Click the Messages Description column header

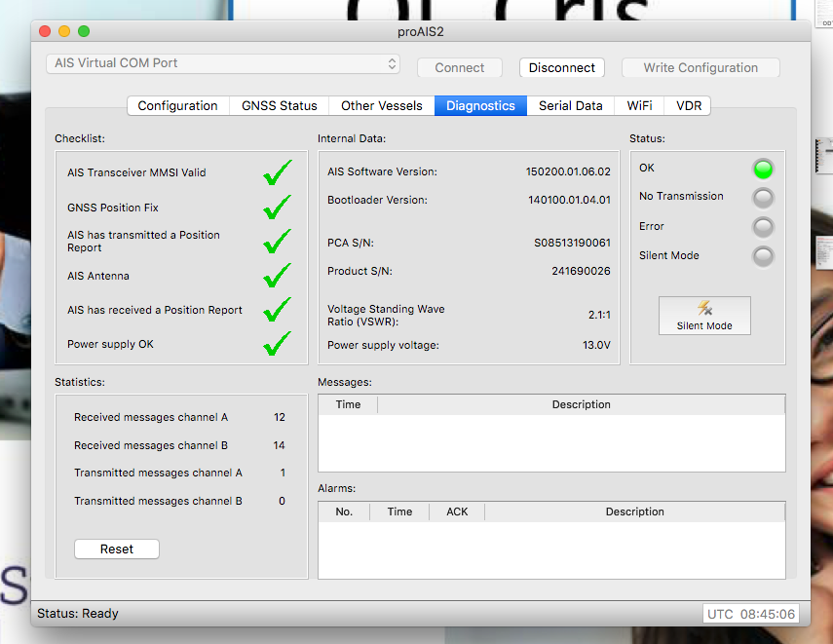[582, 404]
